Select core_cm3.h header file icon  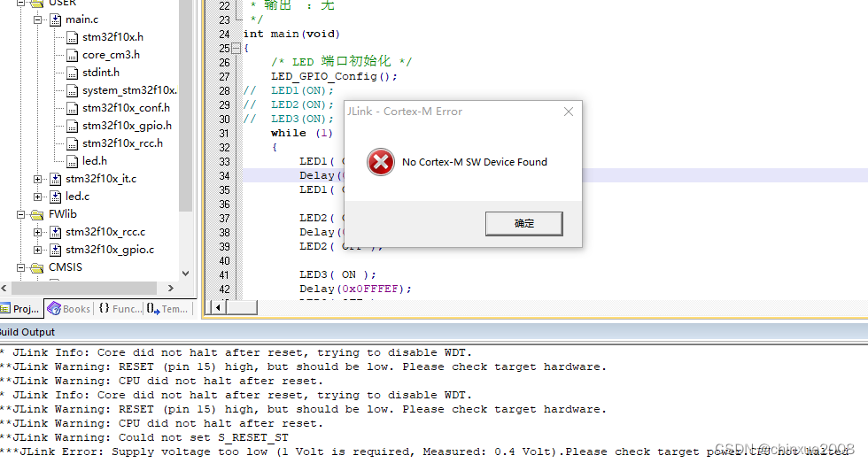point(72,55)
